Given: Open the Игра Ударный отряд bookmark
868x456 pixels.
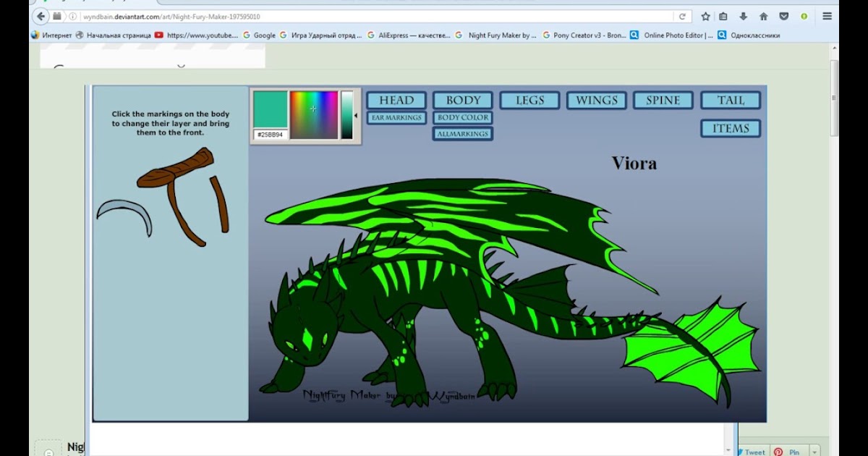Looking at the screenshot, I should [x=320, y=35].
